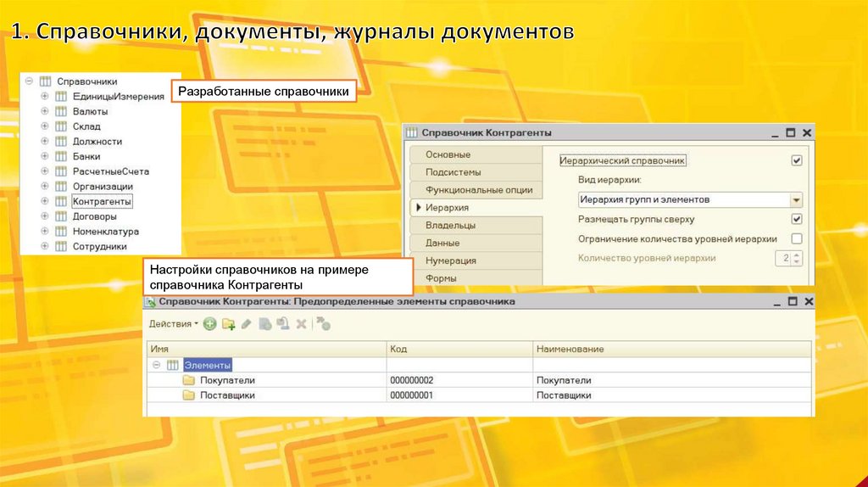Click the table icon beside Валюты
This screenshot has width=868, height=487.
point(61,111)
